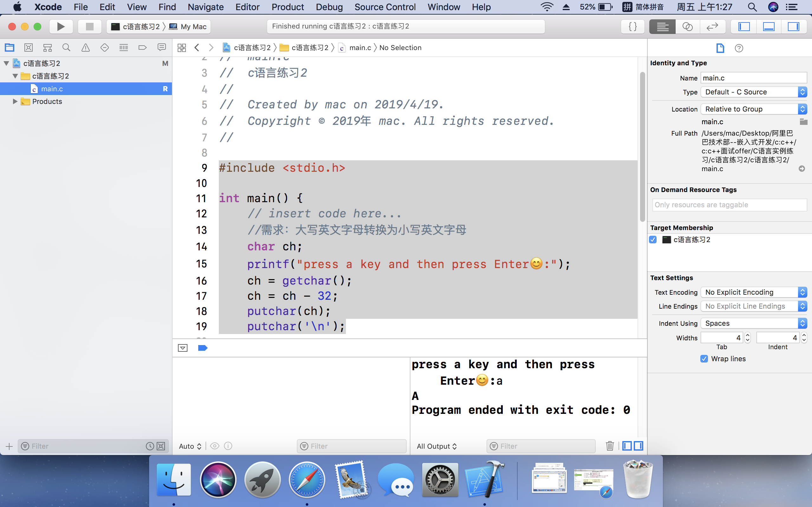Toggle the breakpoints activation icon
This screenshot has height=507, width=812.
(203, 348)
